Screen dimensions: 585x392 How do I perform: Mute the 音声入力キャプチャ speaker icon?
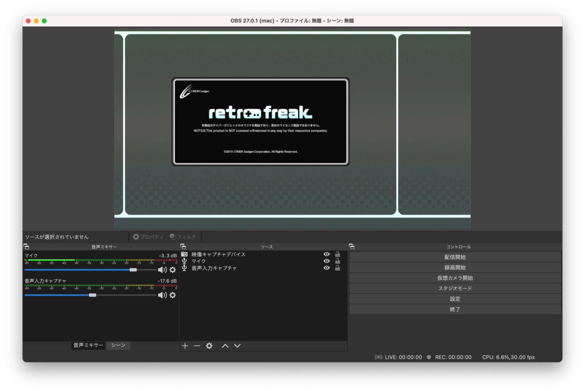(x=162, y=295)
